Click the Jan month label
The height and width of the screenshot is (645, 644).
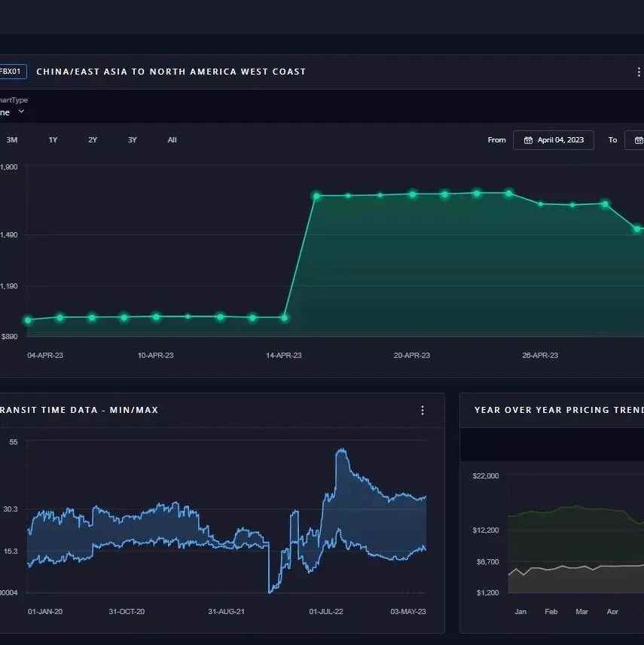(x=520, y=612)
